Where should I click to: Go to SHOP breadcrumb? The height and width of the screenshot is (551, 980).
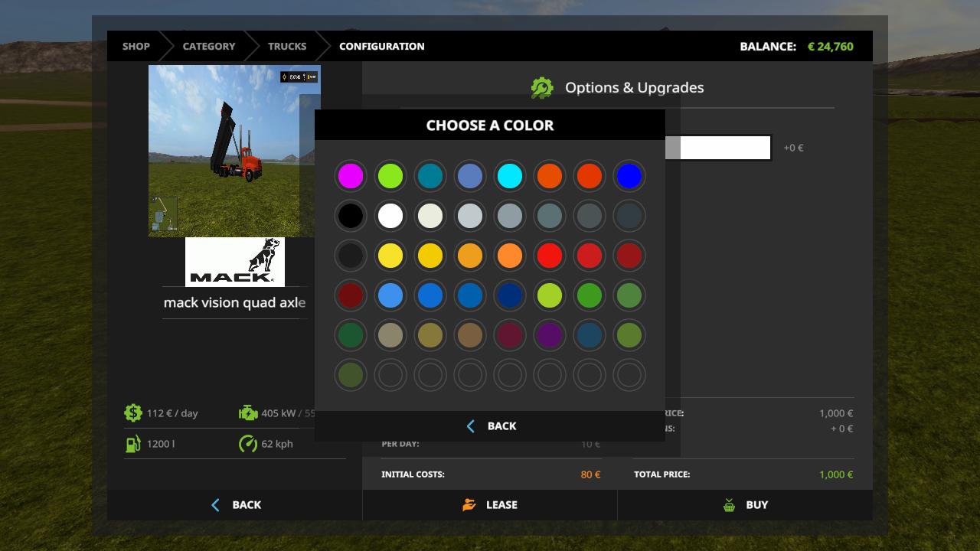click(136, 46)
